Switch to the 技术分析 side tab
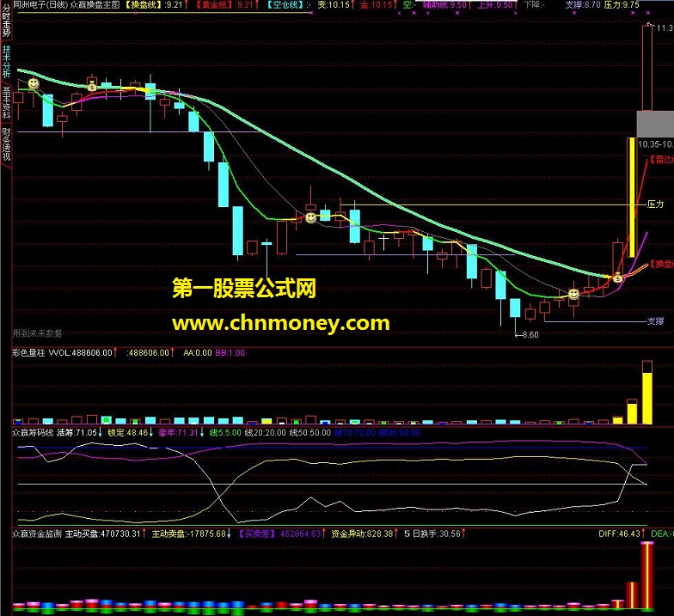The width and height of the screenshot is (674, 616). click(x=5, y=62)
